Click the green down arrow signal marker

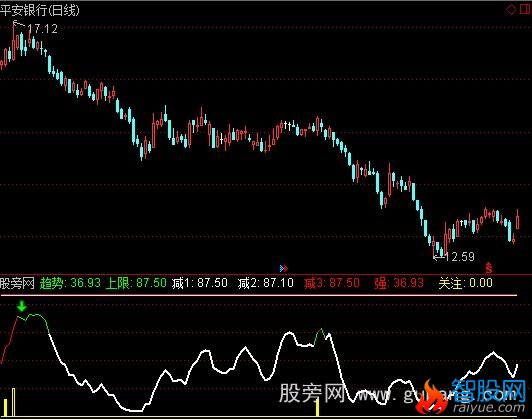(22, 306)
